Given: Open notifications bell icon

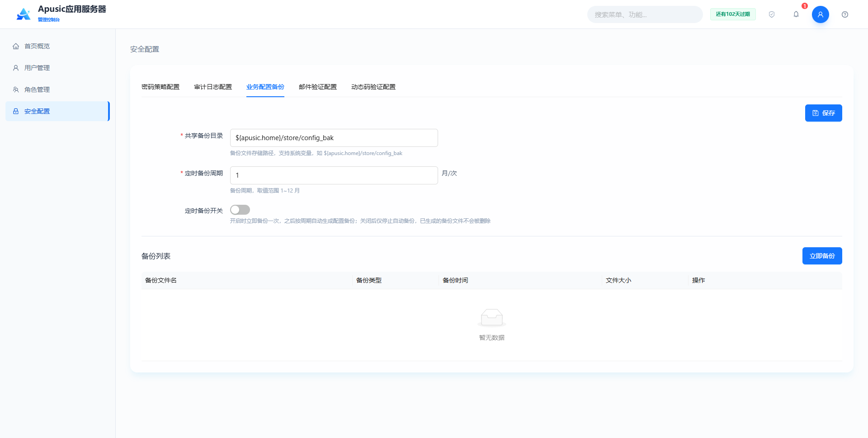Looking at the screenshot, I should pos(796,14).
